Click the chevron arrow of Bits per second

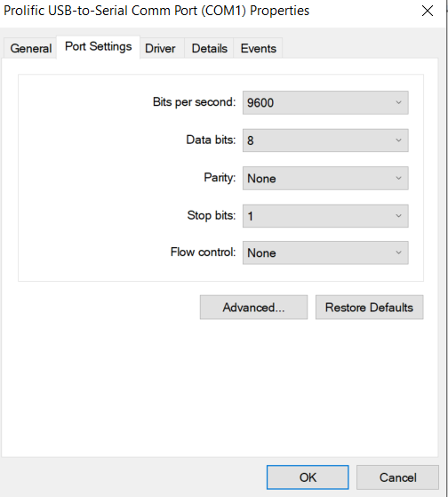398,103
